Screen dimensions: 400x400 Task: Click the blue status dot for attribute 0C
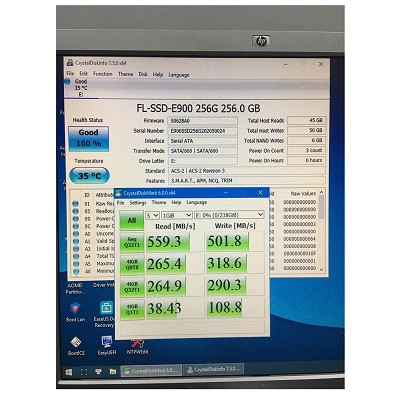pyautogui.click(x=76, y=226)
